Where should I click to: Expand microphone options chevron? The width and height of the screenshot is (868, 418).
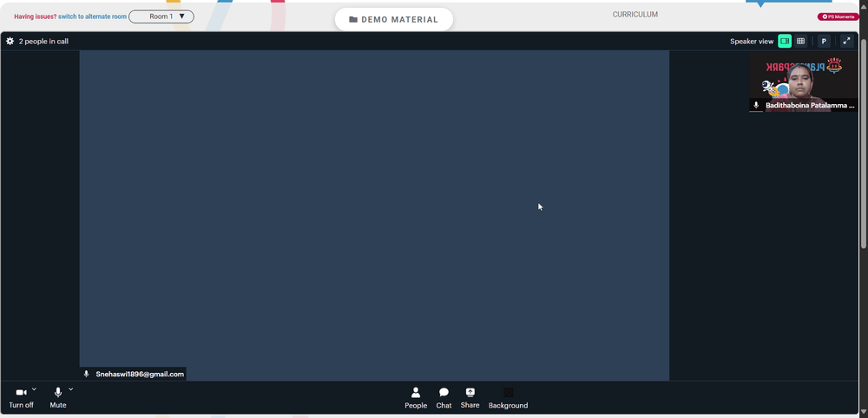point(71,389)
